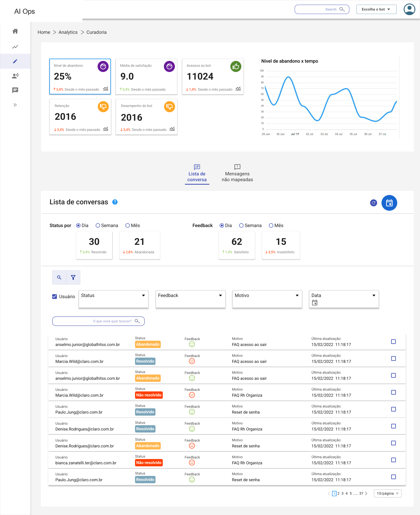
Task: Click the search toggle magnifier button
Action: point(59,277)
